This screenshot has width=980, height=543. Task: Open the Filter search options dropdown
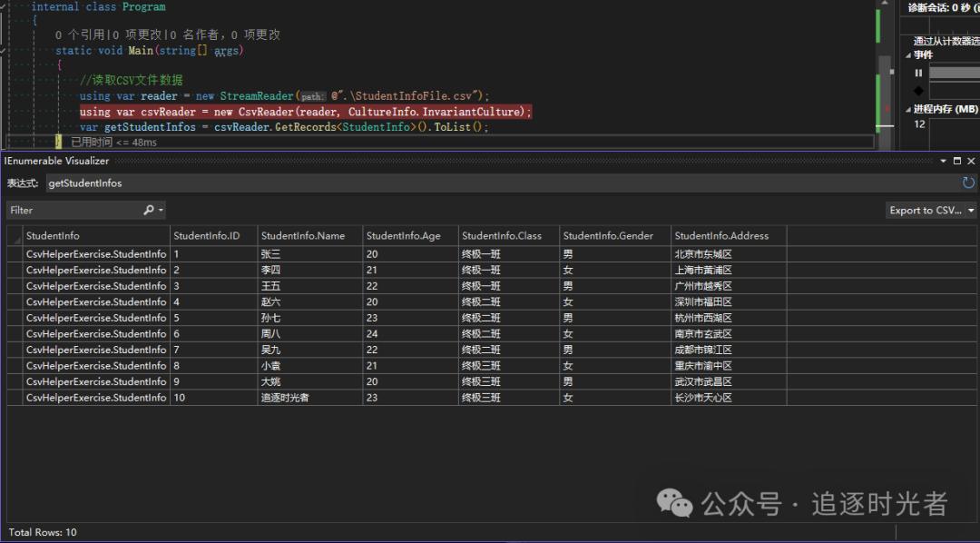pyautogui.click(x=162, y=210)
